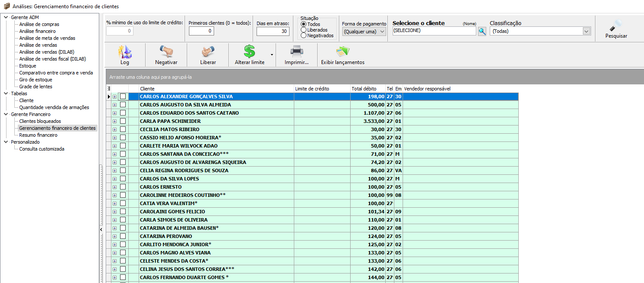Check the box for Carla Papa Schineider
644x283 pixels.
pyautogui.click(x=123, y=121)
